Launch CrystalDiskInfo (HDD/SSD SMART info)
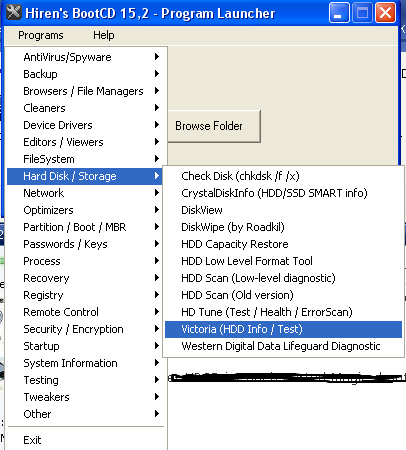The image size is (406, 450). pyautogui.click(x=283, y=193)
